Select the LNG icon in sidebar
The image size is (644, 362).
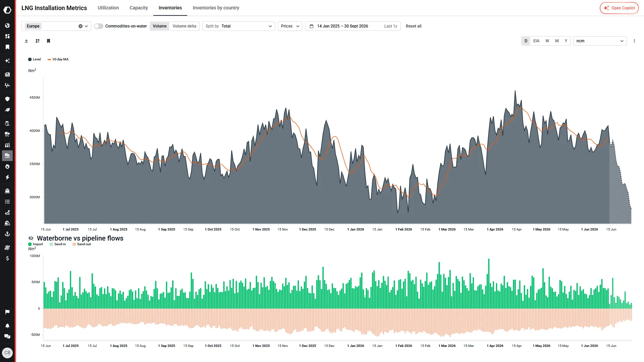pyautogui.click(x=7, y=156)
